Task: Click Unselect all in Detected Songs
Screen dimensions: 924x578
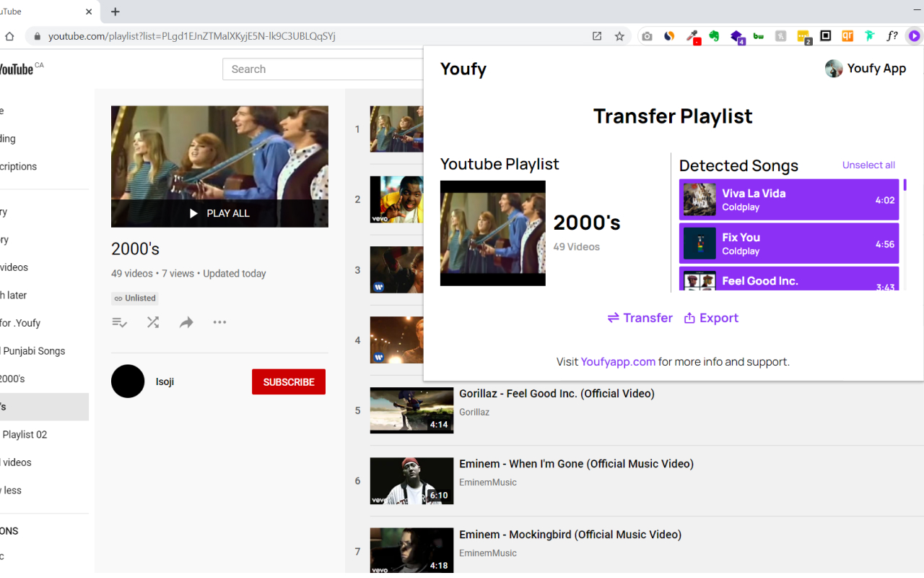Action: coord(868,165)
